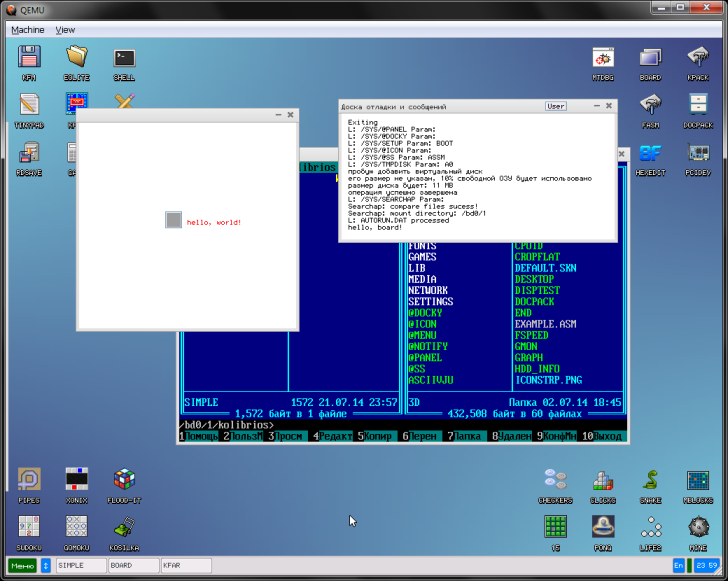The image size is (728, 581).
Task: Launch the KOSILKA mower game icon
Action: coord(124,532)
